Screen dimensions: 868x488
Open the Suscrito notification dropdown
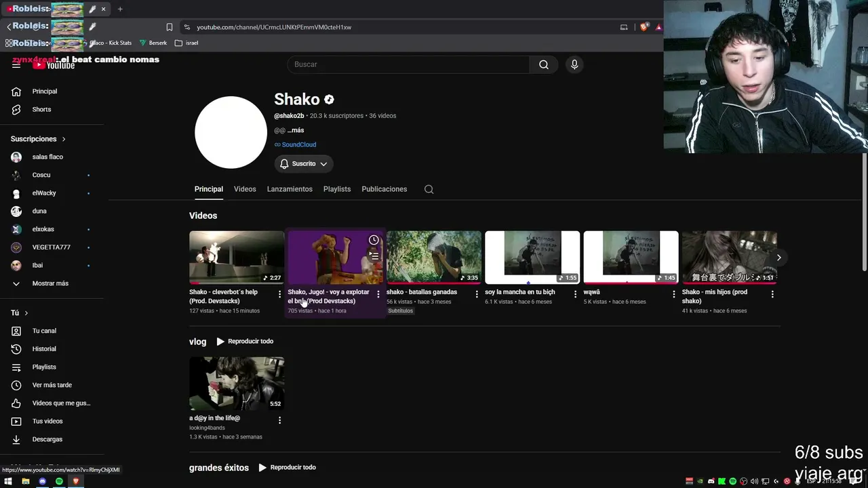[304, 164]
